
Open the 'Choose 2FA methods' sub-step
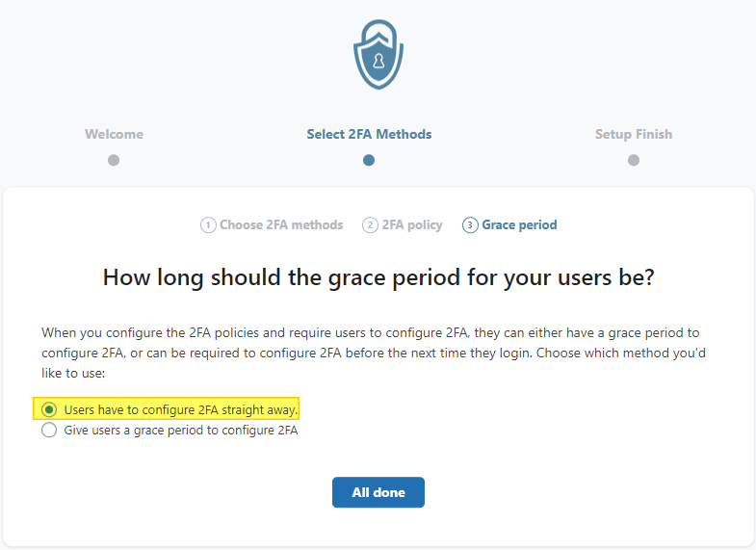281,225
